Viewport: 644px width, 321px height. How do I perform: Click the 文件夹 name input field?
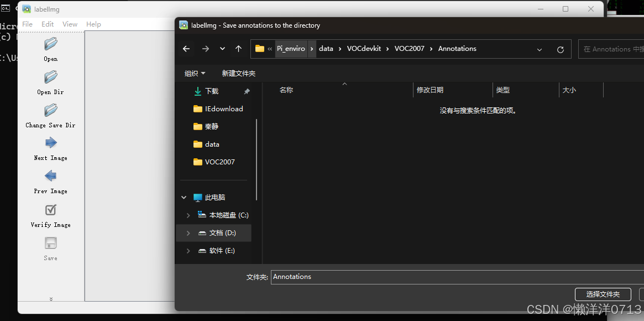457,277
